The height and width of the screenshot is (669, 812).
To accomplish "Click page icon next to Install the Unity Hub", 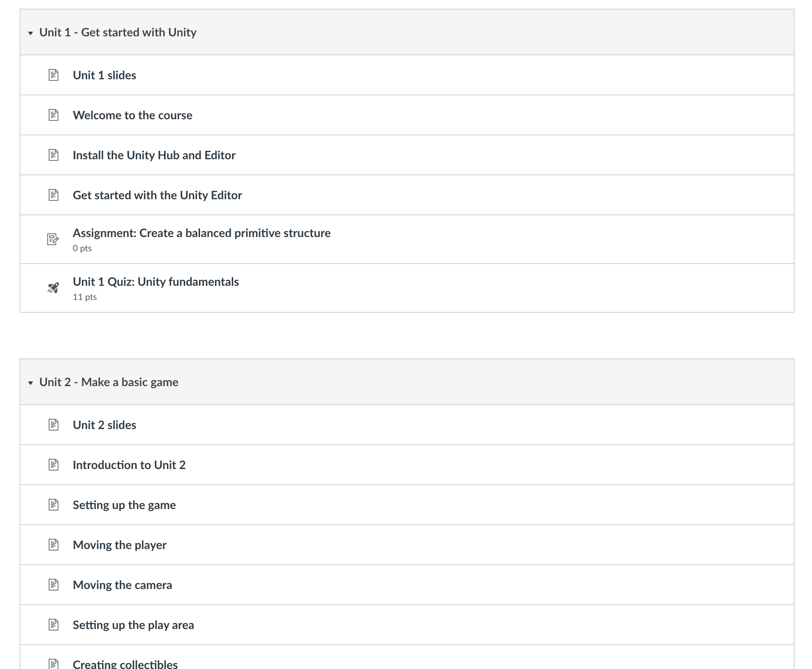I will 53,155.
